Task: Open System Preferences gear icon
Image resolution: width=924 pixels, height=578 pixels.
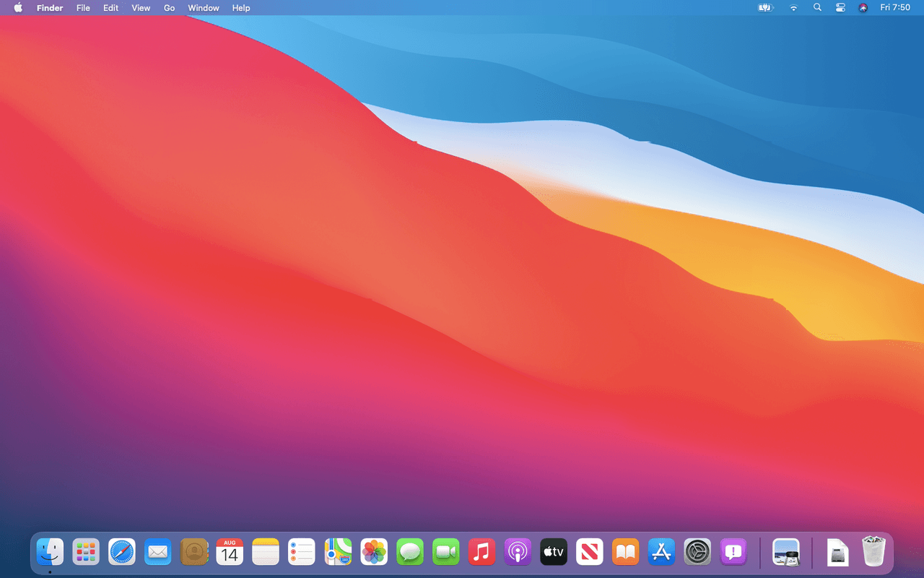Action: [x=697, y=553]
